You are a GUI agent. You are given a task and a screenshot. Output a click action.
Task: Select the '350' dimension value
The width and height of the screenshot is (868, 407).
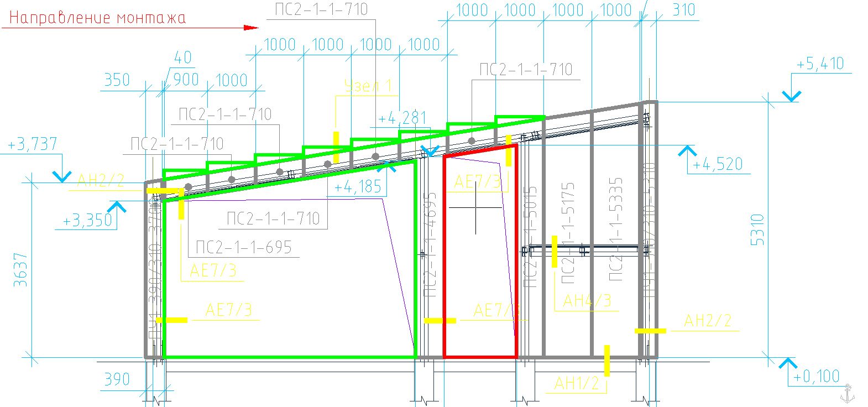click(x=117, y=80)
